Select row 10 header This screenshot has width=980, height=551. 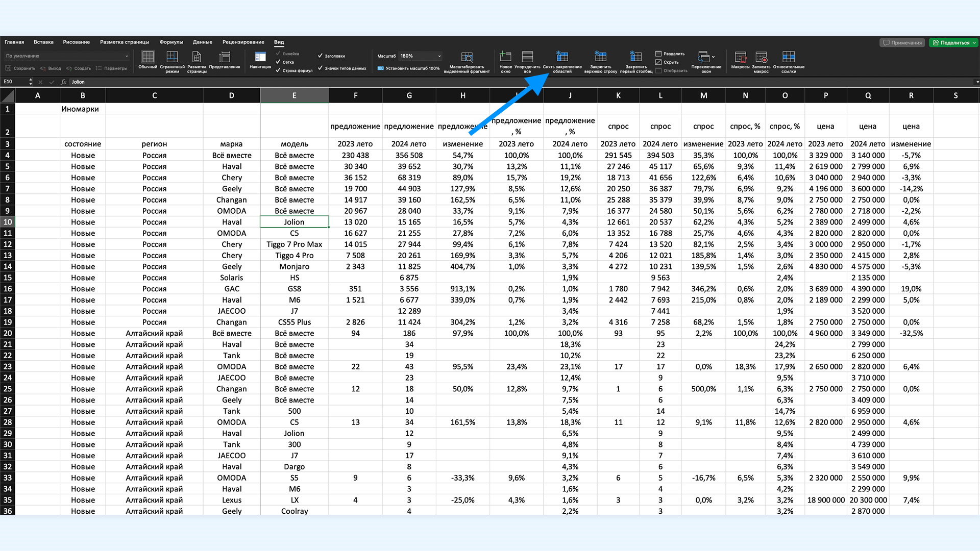click(x=8, y=222)
